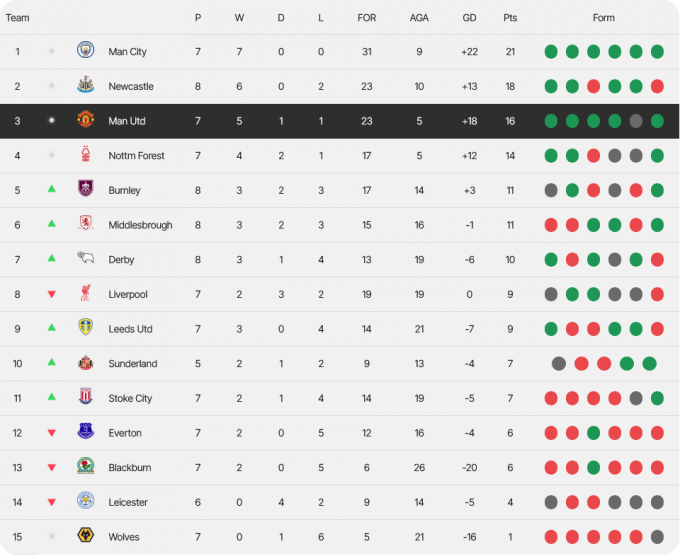Viewport: 680px width, 556px height.
Task: Click the Man City club crest
Action: tap(85, 50)
